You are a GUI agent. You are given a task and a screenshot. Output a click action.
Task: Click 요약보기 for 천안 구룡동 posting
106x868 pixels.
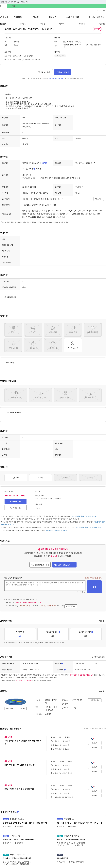[95, 767]
